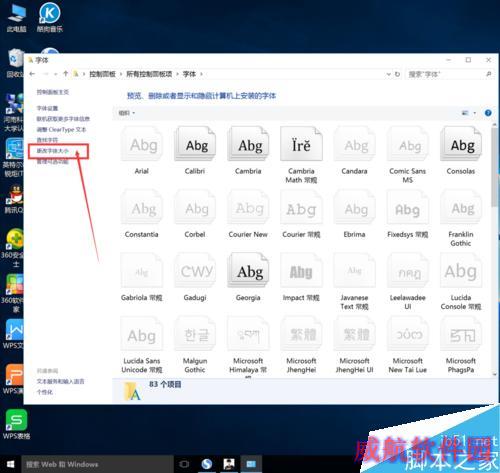Open the 组织 (Organize) dropdown menu

[127, 113]
